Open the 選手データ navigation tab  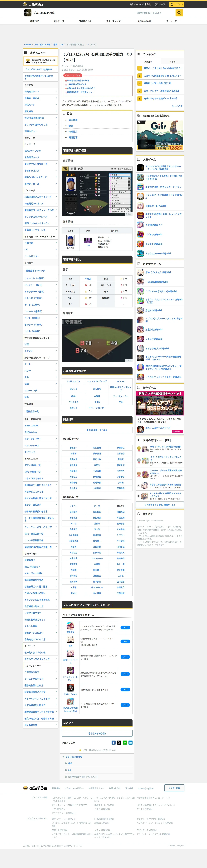59,21
